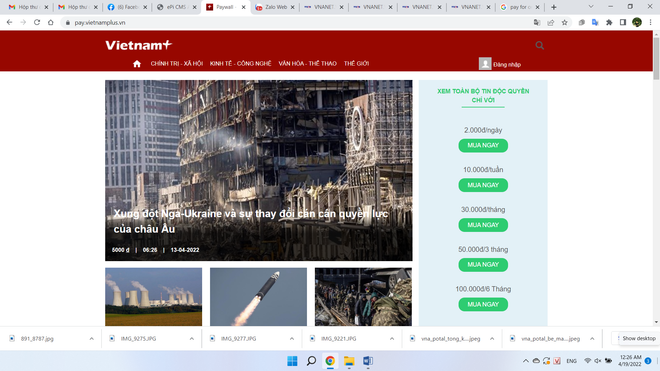Open the KINH TẾ - CÔNG NGHỆ menu
This screenshot has height=371, width=660.
coord(240,64)
